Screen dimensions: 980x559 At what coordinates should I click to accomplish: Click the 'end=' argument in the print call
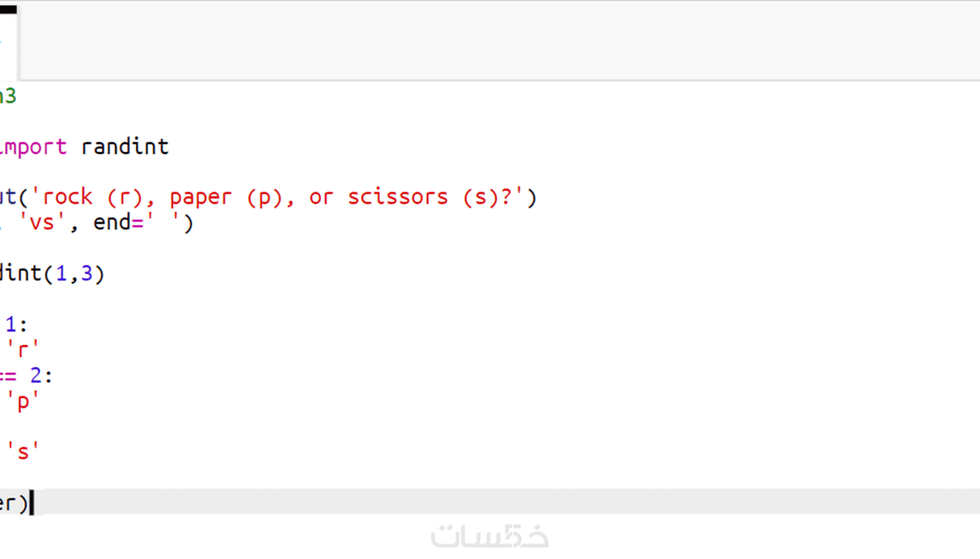pos(118,222)
